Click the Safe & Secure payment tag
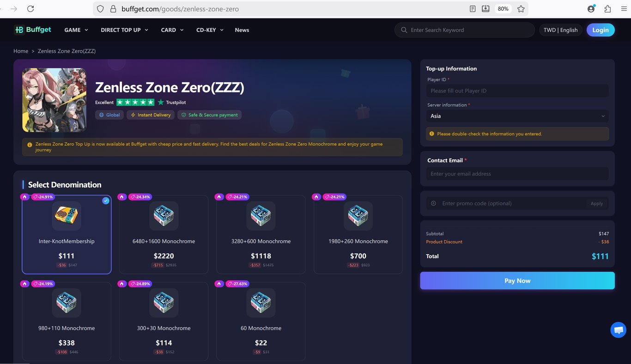Viewport: 631px width, 364px height. 210,115
